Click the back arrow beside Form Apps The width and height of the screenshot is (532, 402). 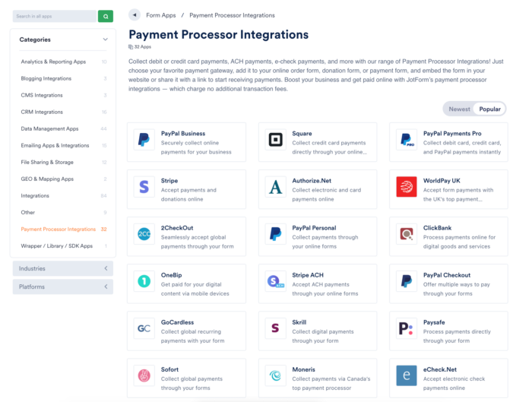[135, 15]
